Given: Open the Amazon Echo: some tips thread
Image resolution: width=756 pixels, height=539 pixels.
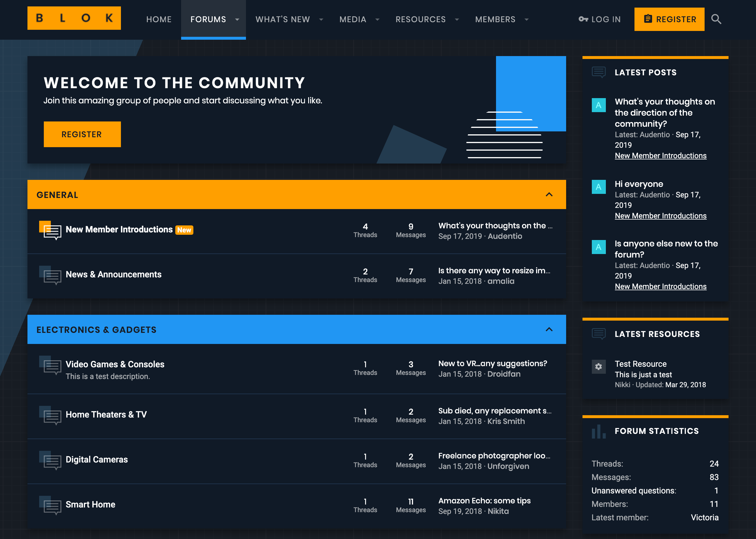Looking at the screenshot, I should click(x=484, y=500).
